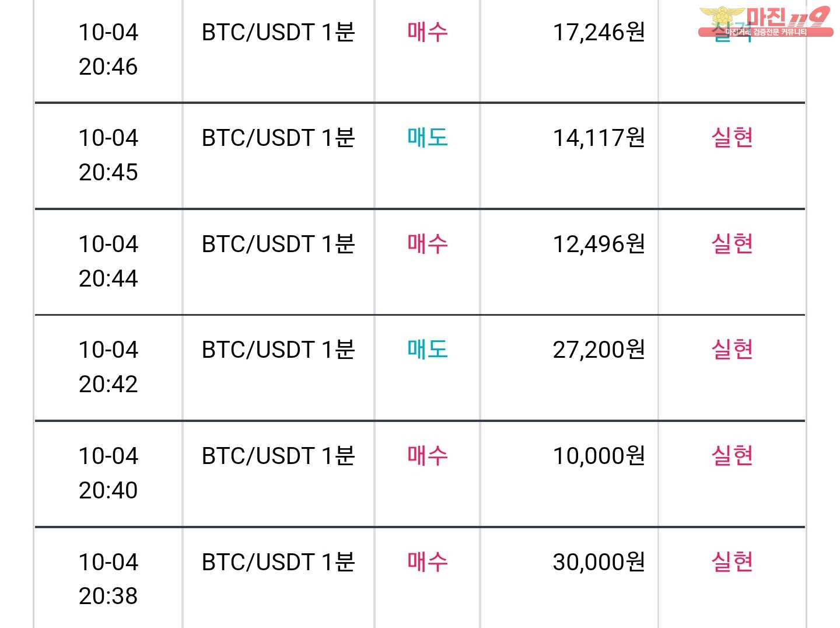
Task: Select the 10-04 20:46 date cell
Action: [x=108, y=50]
